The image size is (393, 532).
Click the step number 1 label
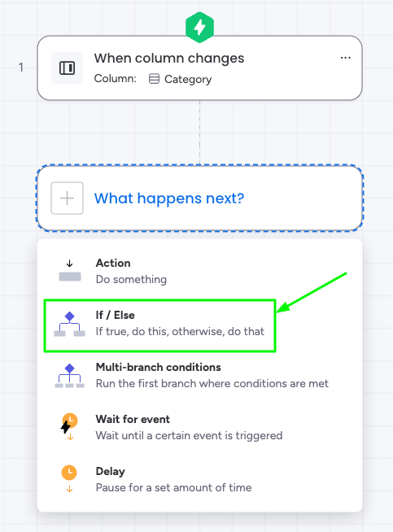(x=21, y=68)
